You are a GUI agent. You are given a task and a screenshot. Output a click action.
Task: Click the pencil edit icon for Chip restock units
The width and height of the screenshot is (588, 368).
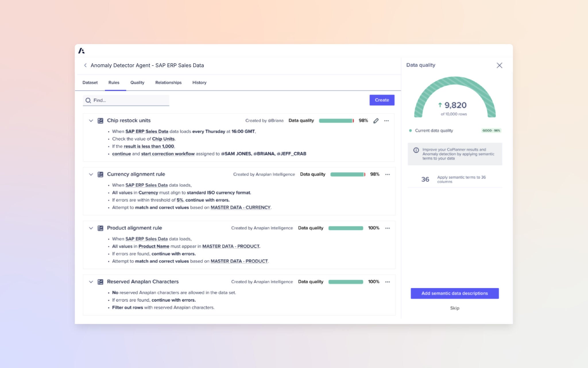[x=376, y=121]
